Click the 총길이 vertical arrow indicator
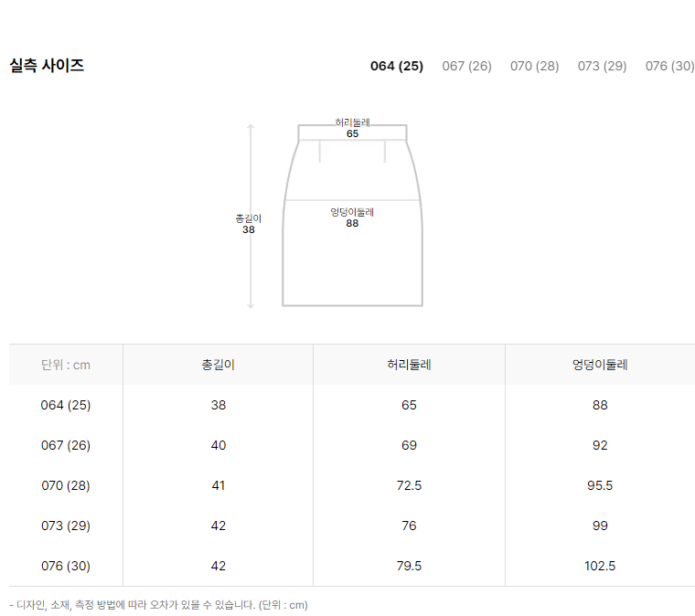695x616 pixels. click(251, 216)
